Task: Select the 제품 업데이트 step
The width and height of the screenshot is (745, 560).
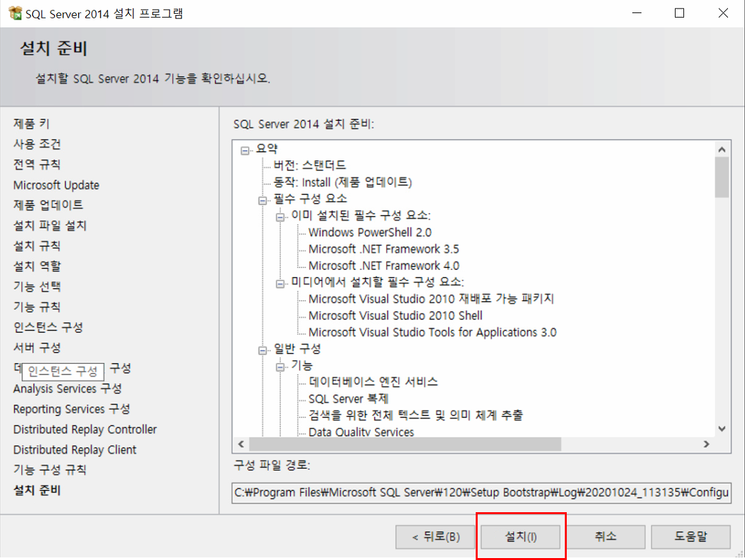Action: [x=48, y=205]
